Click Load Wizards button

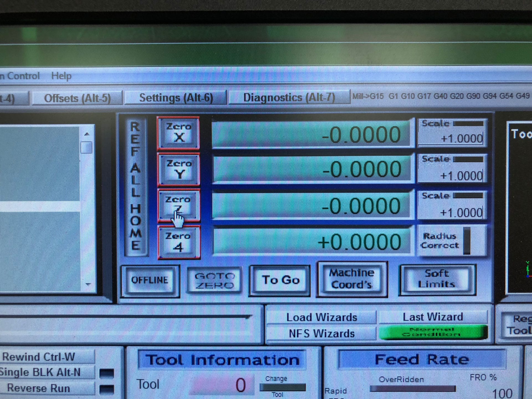pos(321,317)
